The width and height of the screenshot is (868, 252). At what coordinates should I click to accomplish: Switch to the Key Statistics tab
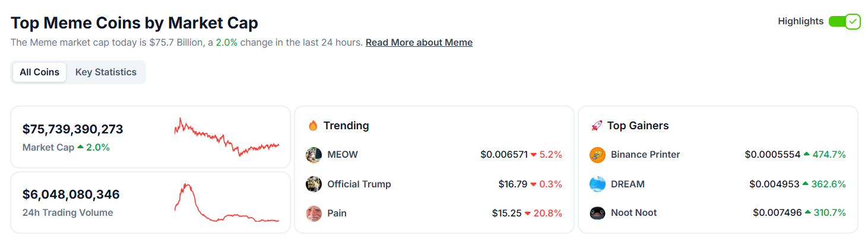(x=106, y=72)
